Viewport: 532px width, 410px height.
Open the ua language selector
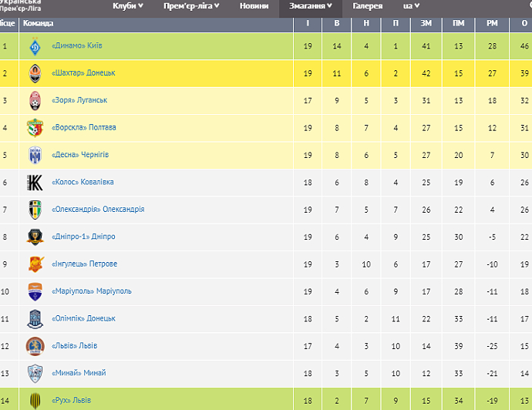[x=411, y=6]
